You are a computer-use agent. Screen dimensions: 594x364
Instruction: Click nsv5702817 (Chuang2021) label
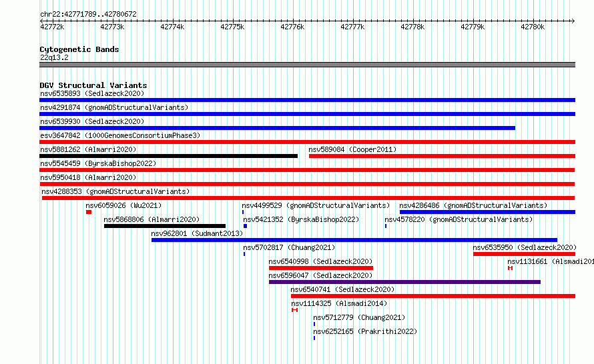(289, 247)
